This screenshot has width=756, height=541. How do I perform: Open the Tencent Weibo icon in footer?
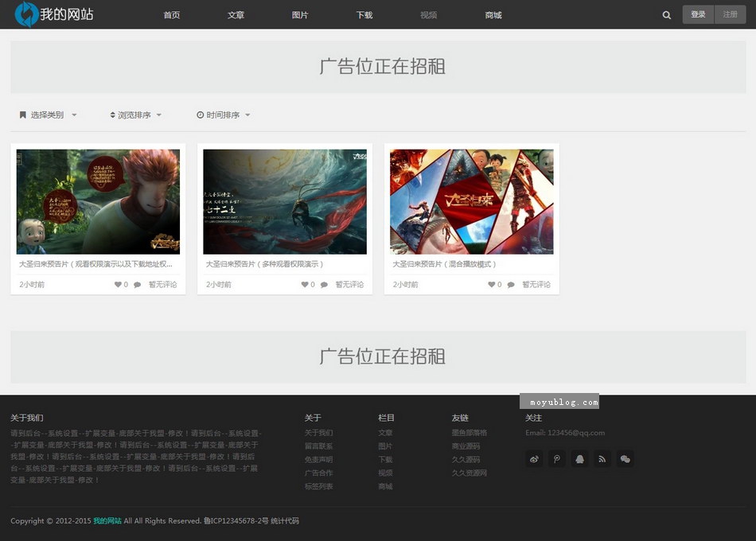point(557,459)
